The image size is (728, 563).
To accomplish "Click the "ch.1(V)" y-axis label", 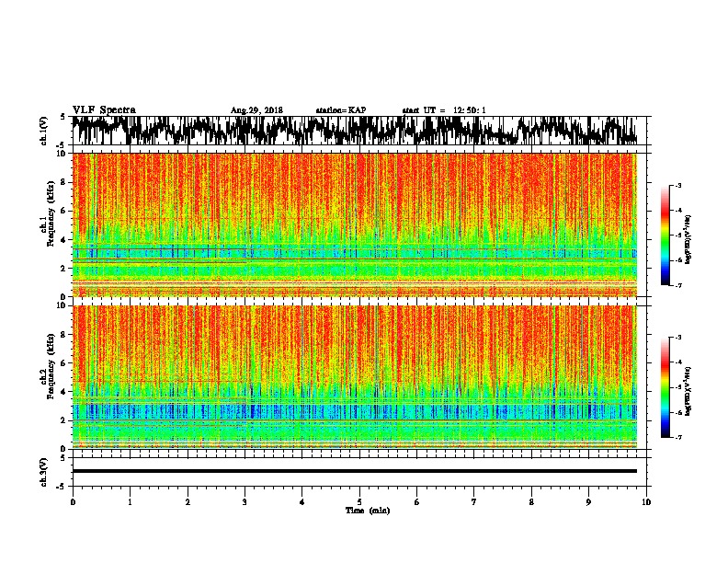I will coord(44,131).
